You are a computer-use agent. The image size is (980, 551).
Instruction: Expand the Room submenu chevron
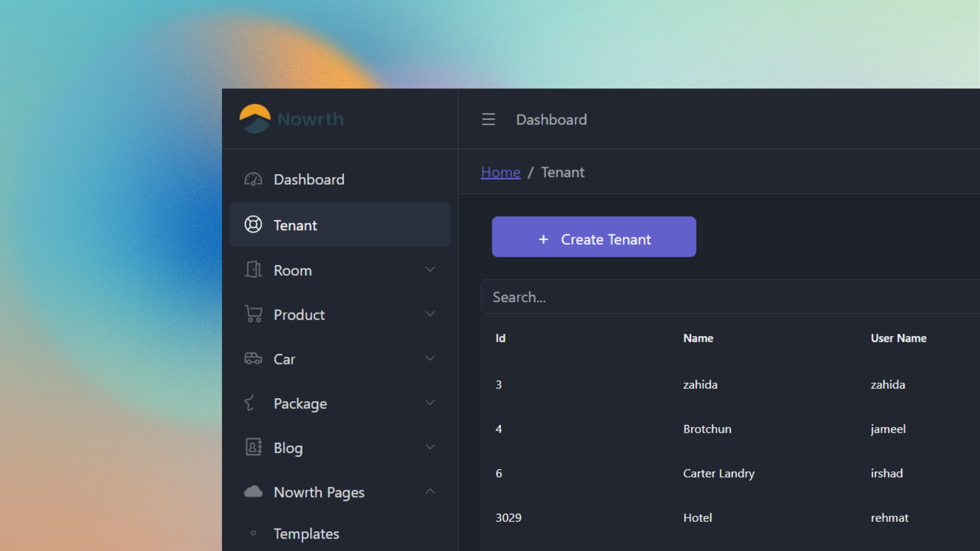pos(430,269)
